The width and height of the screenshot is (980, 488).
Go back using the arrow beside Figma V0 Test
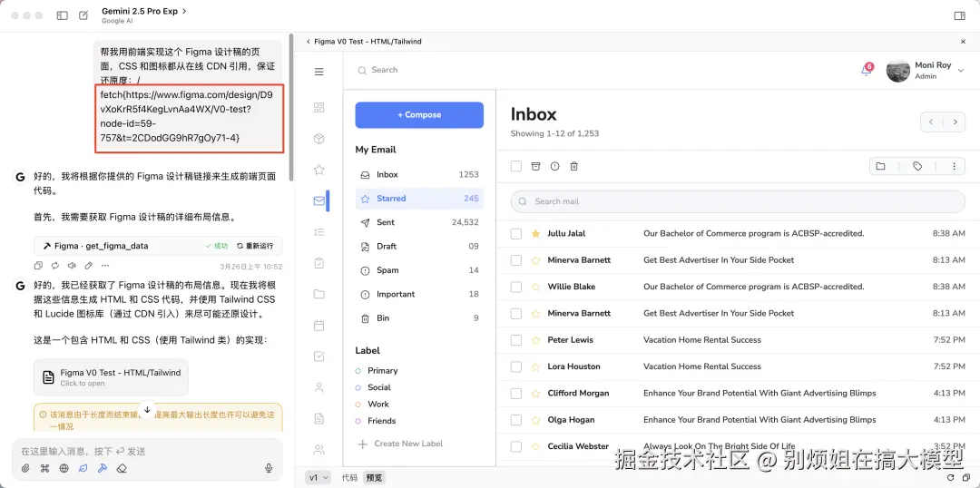click(309, 41)
